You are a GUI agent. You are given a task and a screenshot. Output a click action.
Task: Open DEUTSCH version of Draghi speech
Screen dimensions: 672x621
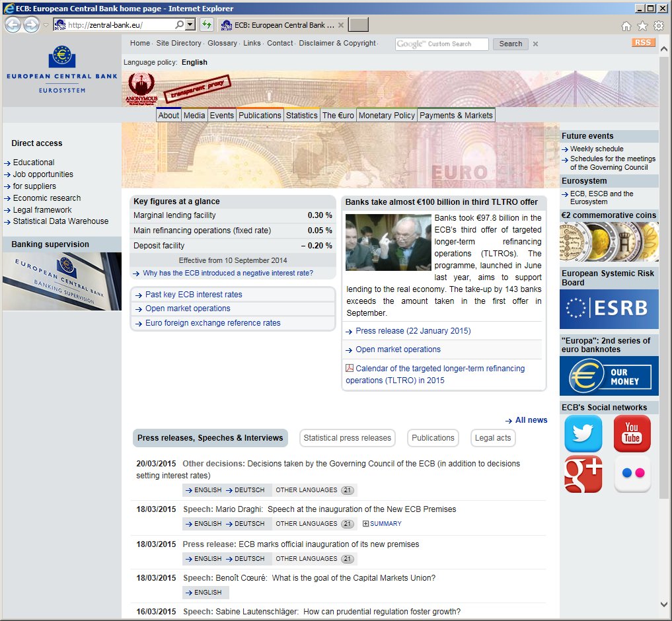pos(245,524)
